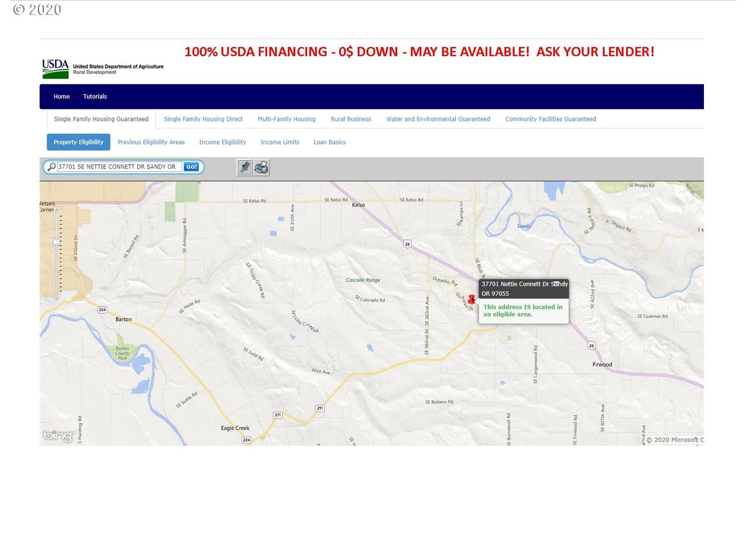Click the USDA logo
This screenshot has height=560, width=747.
55,69
